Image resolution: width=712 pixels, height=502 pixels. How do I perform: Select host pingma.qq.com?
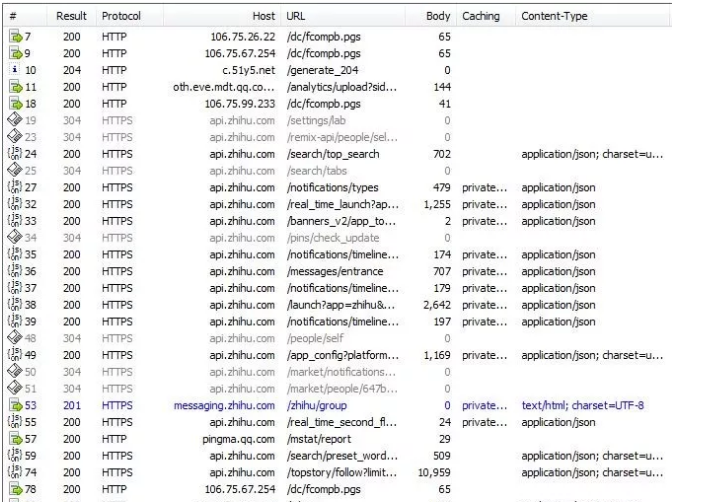coord(239,439)
